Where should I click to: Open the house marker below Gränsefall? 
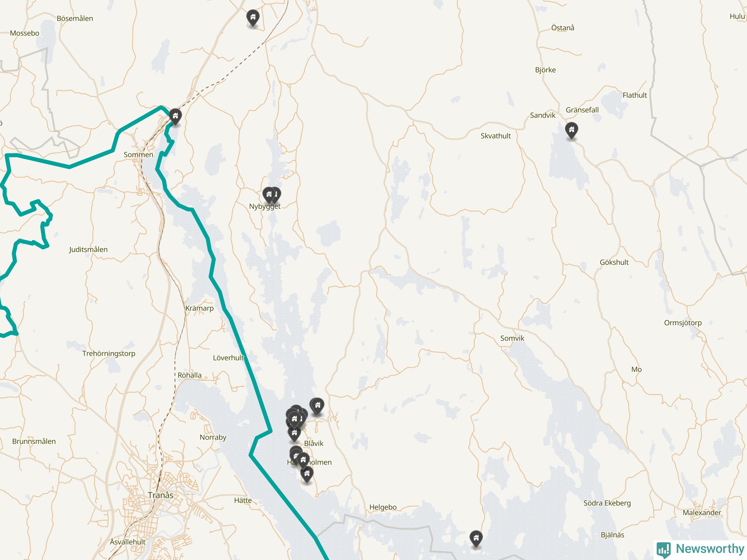coord(571,130)
